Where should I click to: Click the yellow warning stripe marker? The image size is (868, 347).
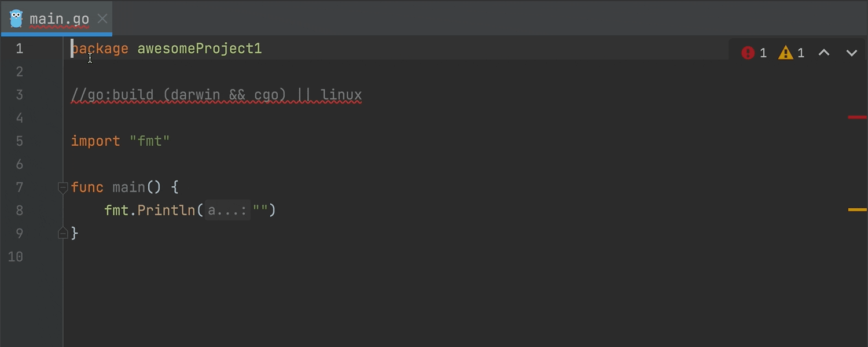(x=857, y=210)
